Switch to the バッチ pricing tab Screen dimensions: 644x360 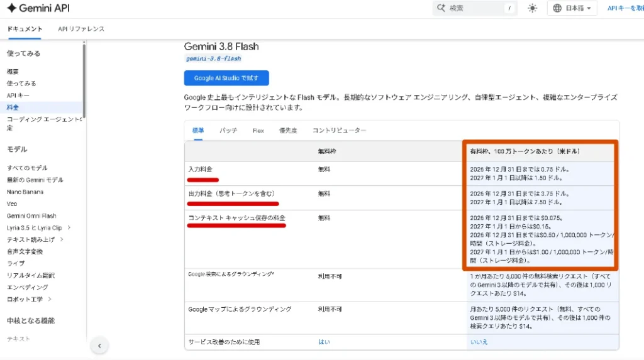pos(228,131)
